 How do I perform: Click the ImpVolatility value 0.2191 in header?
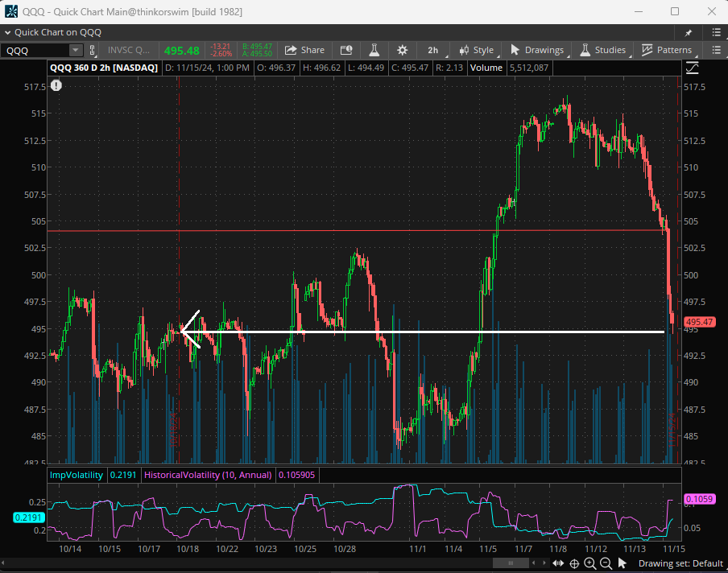pyautogui.click(x=123, y=475)
